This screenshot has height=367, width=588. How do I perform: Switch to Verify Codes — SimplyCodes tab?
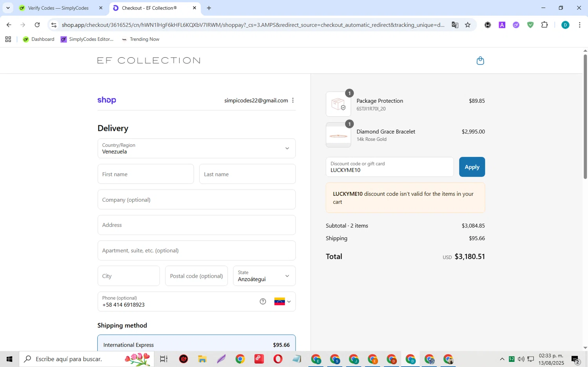[59, 8]
